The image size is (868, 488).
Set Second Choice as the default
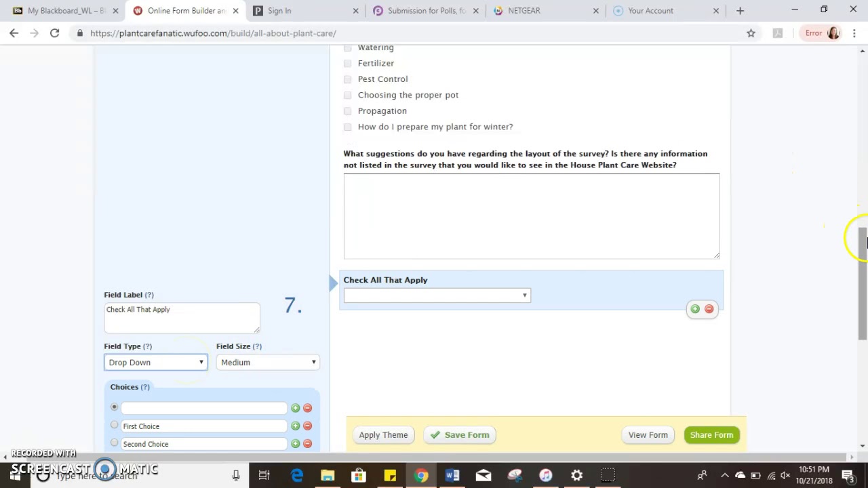click(114, 443)
